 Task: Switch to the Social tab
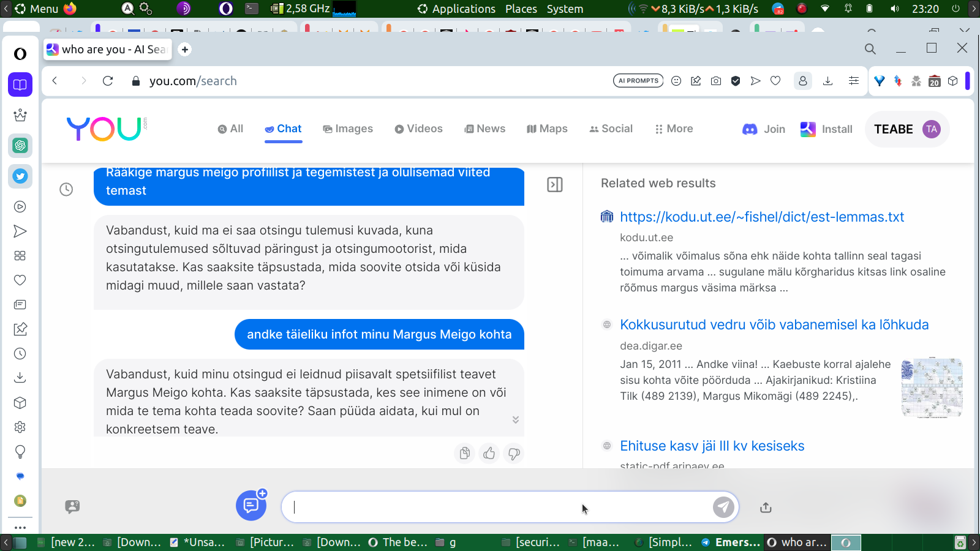[611, 129]
